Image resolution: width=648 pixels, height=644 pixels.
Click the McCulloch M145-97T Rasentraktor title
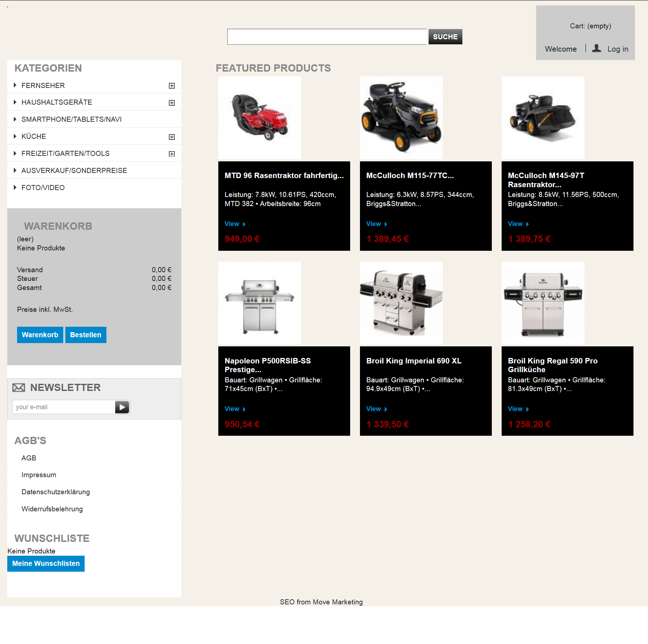[546, 180]
